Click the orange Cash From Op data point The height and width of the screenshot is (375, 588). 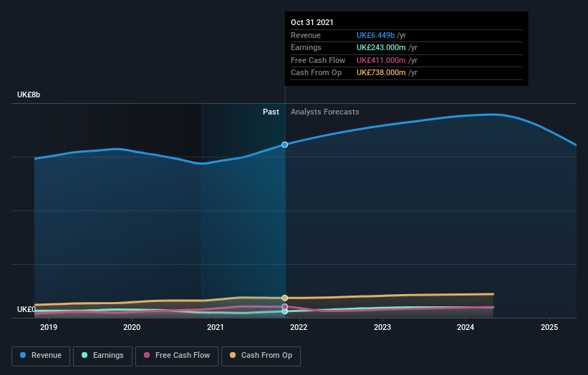(x=284, y=298)
